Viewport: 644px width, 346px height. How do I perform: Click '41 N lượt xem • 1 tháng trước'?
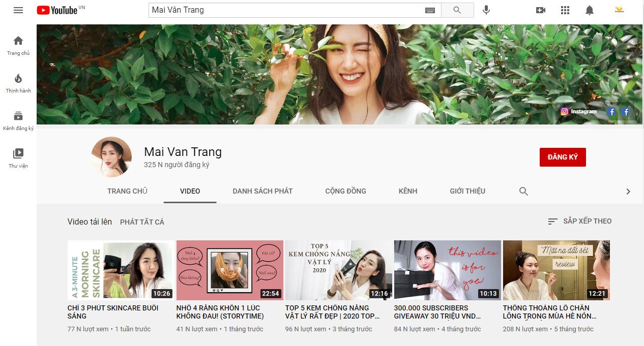tap(220, 329)
